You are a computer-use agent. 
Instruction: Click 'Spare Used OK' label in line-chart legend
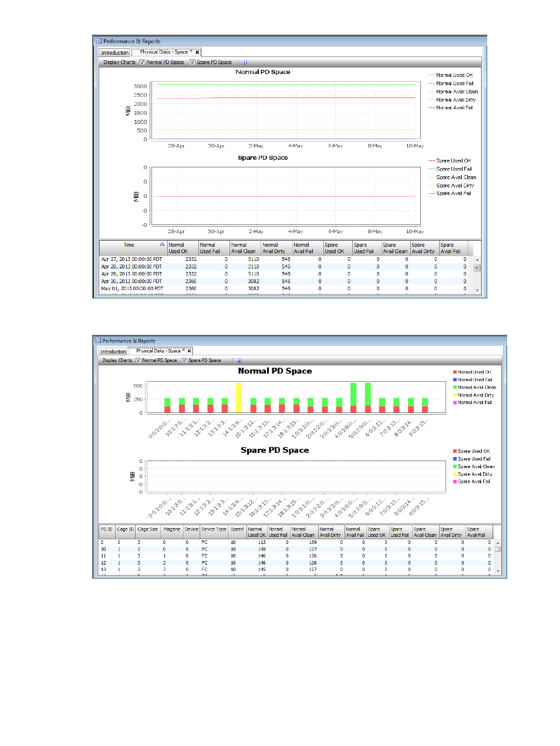454,161
